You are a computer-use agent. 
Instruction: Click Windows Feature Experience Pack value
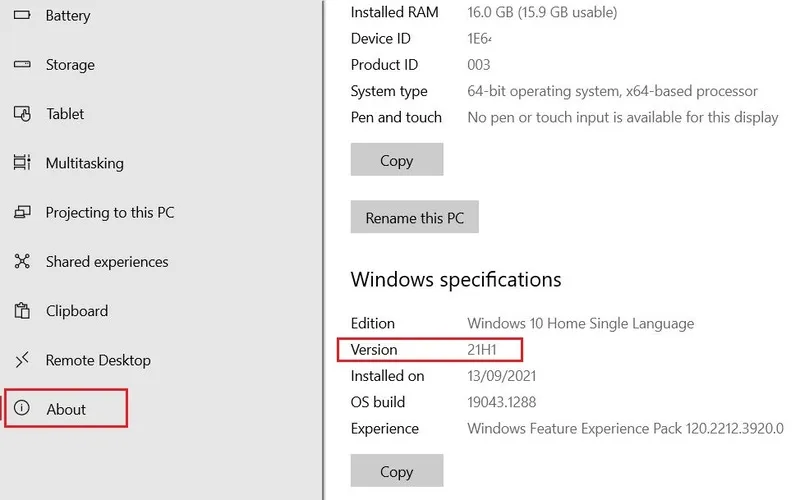pyautogui.click(x=625, y=429)
